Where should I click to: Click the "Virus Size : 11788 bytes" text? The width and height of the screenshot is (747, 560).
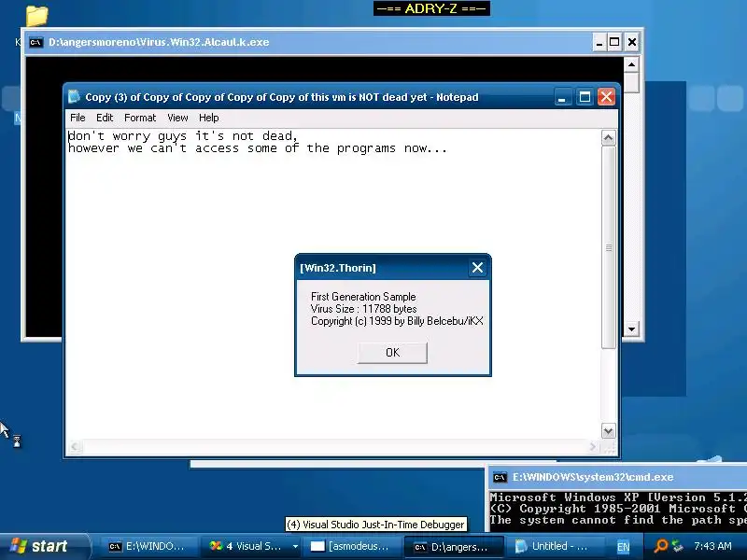[363, 309]
